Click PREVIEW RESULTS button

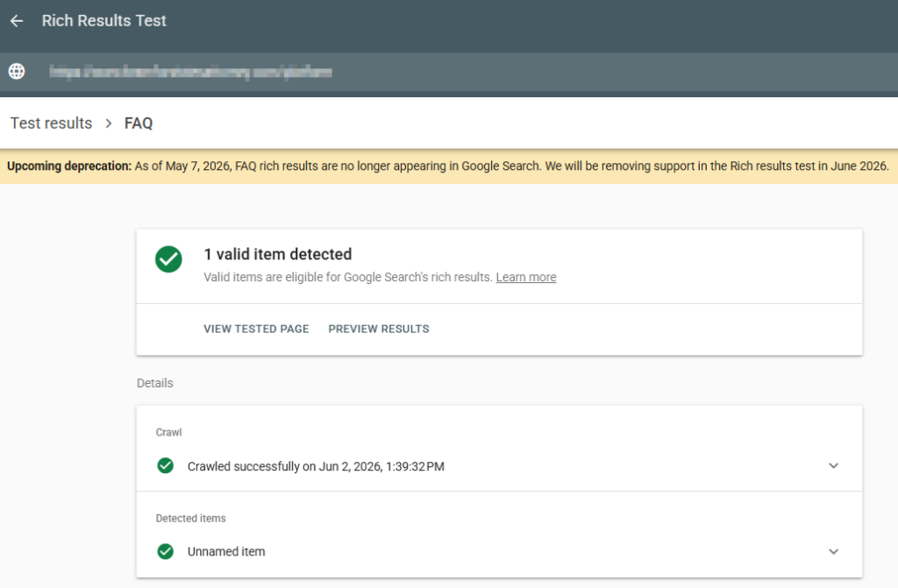click(379, 329)
